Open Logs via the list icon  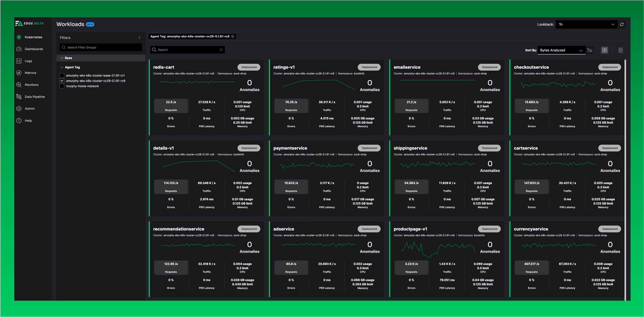click(x=19, y=61)
